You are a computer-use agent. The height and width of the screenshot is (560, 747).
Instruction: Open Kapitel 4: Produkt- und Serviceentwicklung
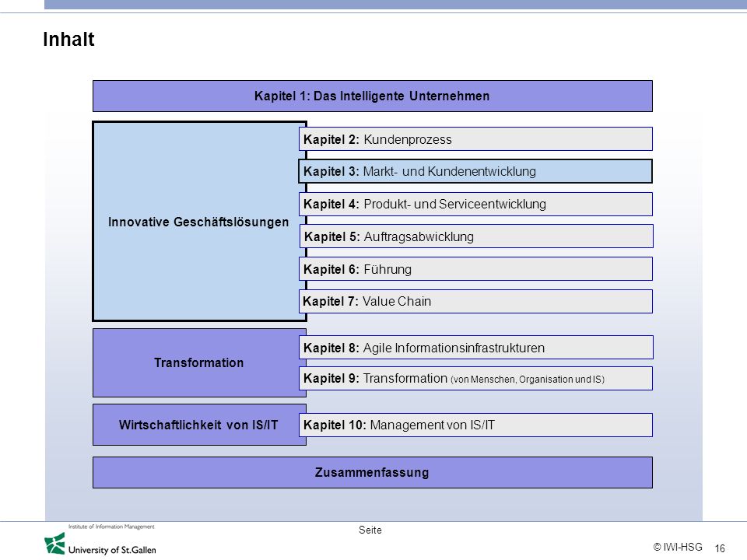point(475,204)
